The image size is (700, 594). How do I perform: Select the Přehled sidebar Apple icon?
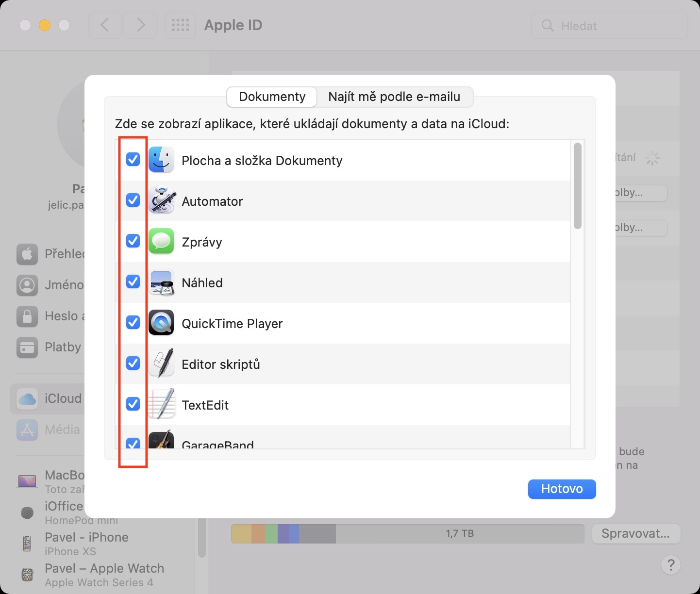(x=27, y=254)
